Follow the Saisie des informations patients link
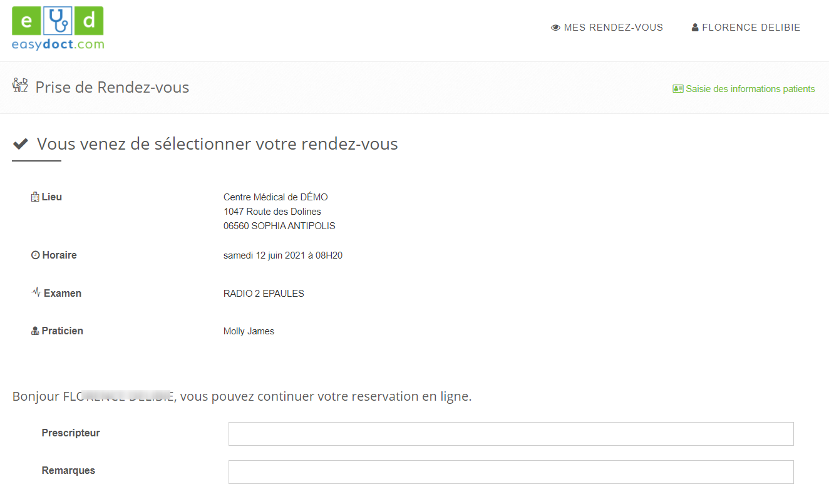Screen dimensions: 829x504 click(x=750, y=89)
